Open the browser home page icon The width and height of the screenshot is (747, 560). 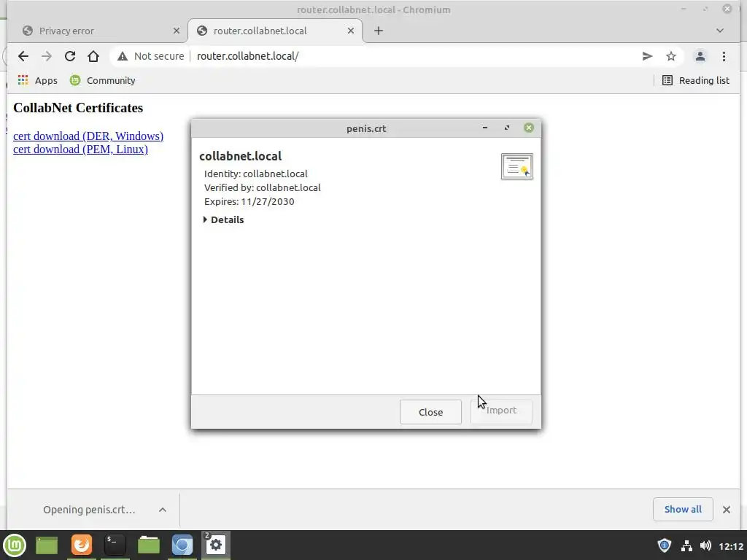[x=93, y=56]
